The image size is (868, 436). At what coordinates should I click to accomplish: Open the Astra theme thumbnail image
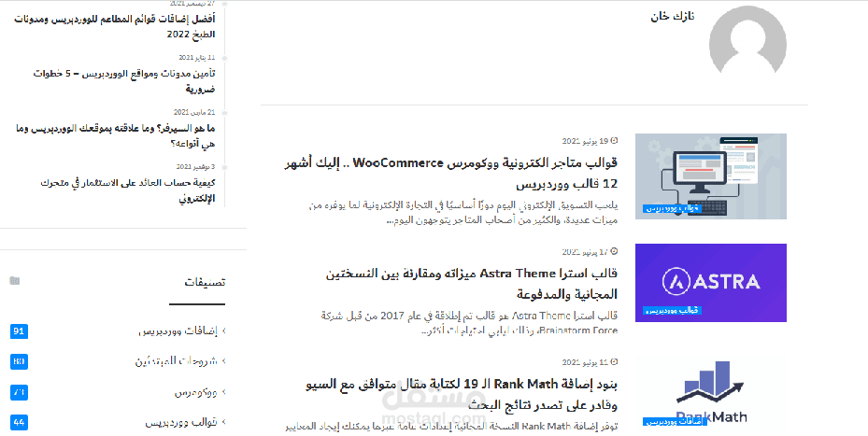tap(711, 283)
